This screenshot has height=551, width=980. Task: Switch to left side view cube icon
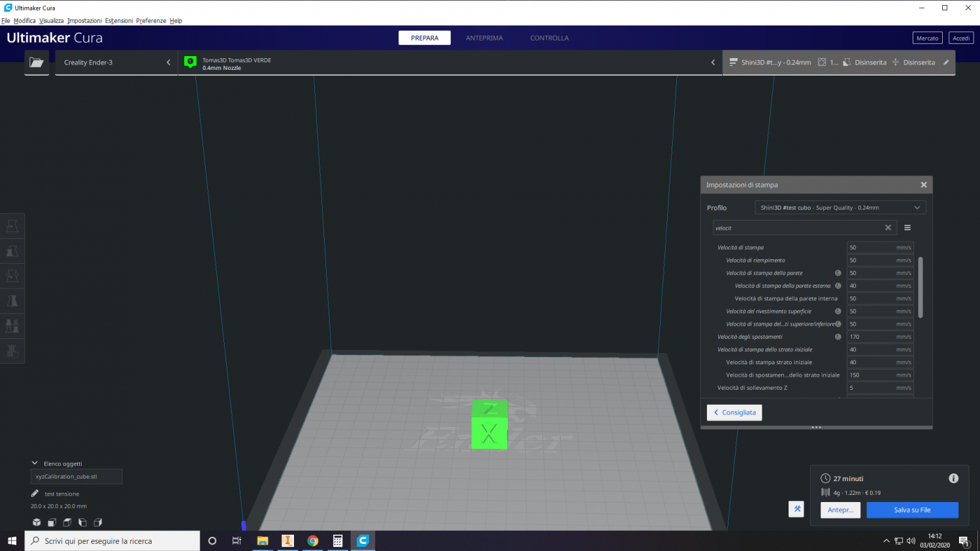(82, 522)
